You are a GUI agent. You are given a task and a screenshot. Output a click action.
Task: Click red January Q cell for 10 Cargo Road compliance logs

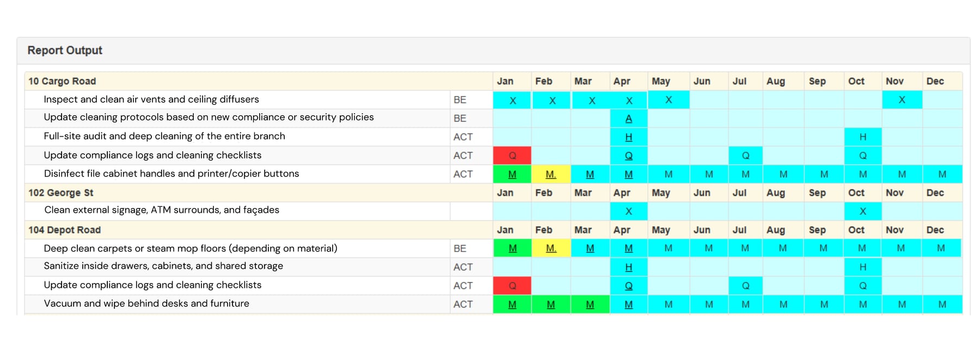pyautogui.click(x=512, y=156)
